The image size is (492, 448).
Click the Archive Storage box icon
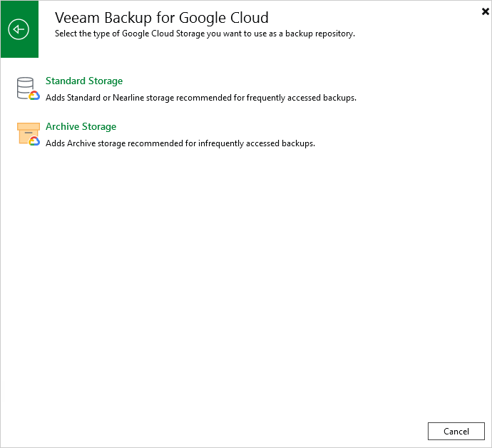pos(29,134)
